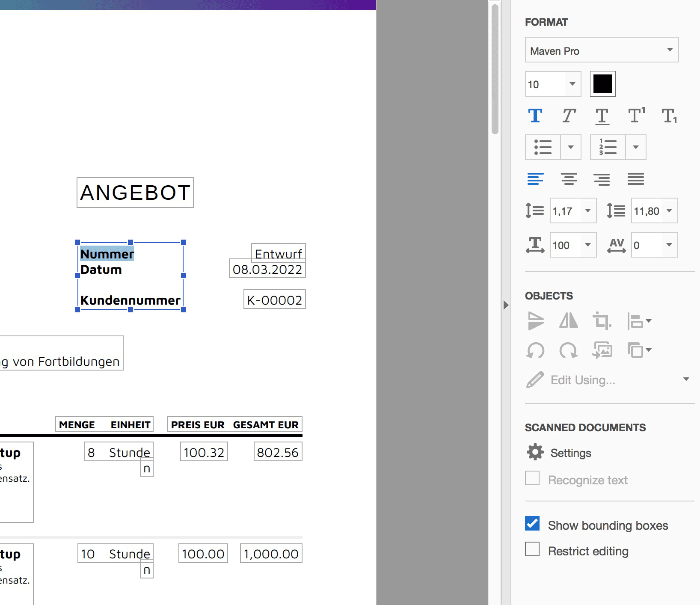Disable Show bounding boxes checkbox
This screenshot has width=700, height=605.
point(532,523)
